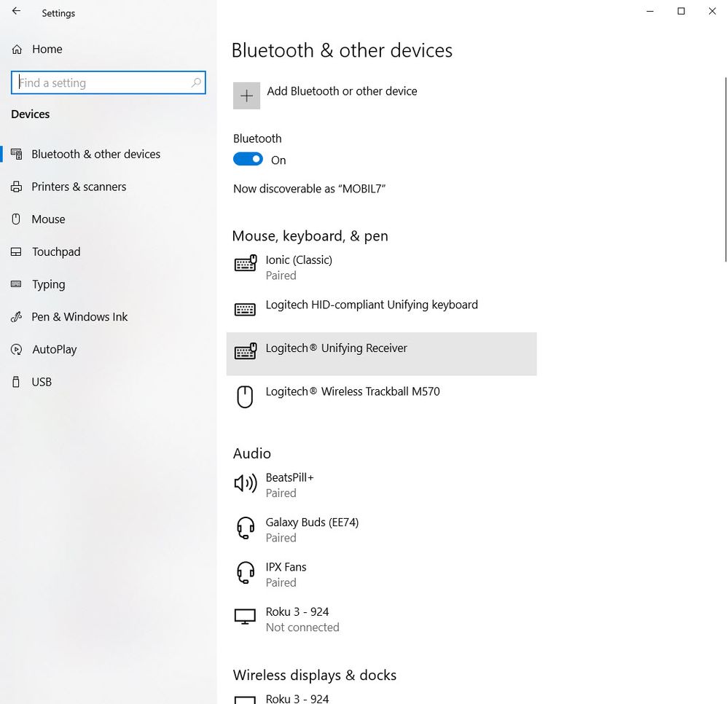
Task: Click the "Not connected" status text
Action: tap(302, 627)
